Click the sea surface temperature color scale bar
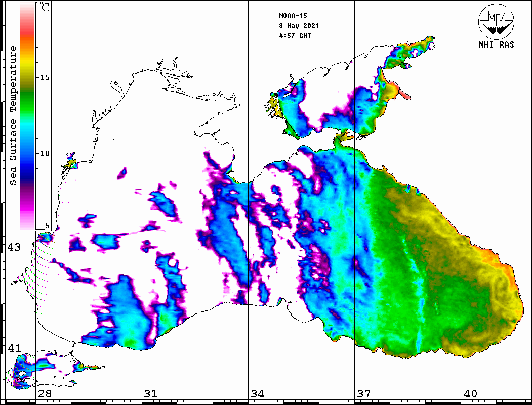This screenshot has height=405, width=532. tap(27, 116)
